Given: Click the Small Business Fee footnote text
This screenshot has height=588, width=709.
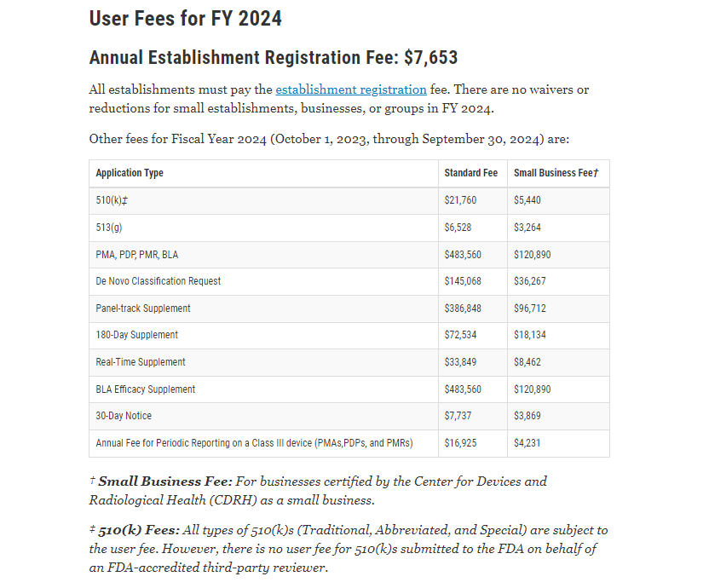Looking at the screenshot, I should tap(318, 491).
